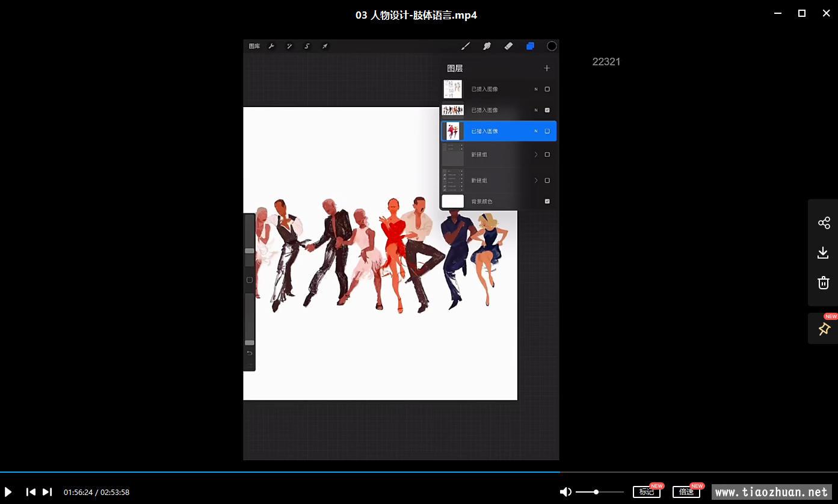This screenshot has height=504, width=838.
Task: Click the pin icon with NEW badge
Action: coord(824,329)
